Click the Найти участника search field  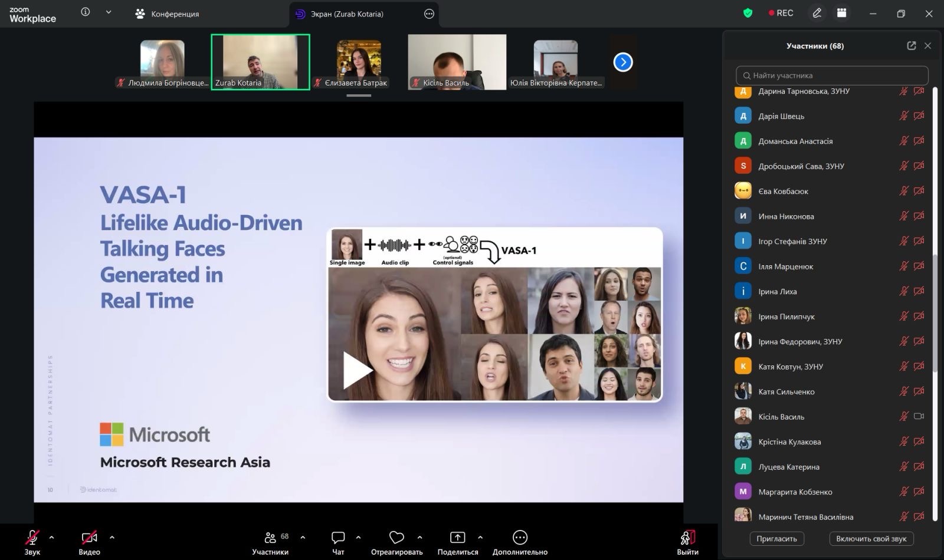(832, 75)
